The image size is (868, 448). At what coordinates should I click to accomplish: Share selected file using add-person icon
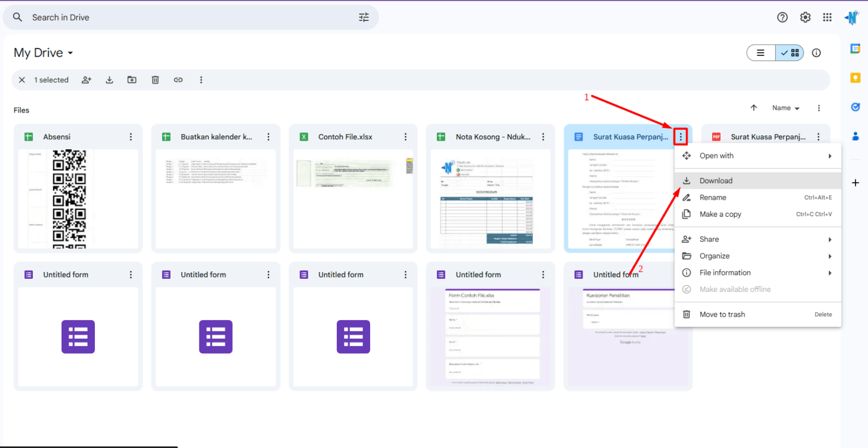point(86,80)
